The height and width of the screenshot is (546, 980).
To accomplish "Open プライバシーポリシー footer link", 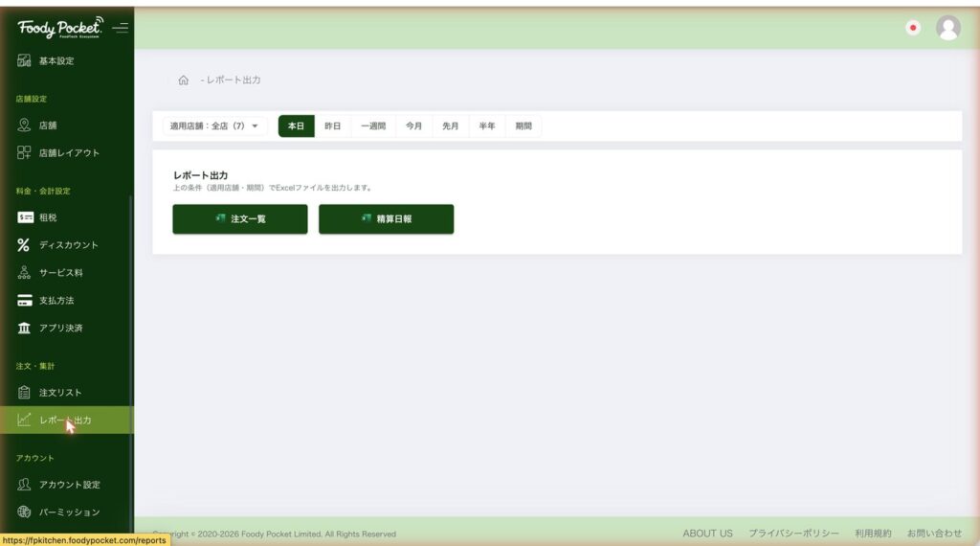I will (793, 534).
